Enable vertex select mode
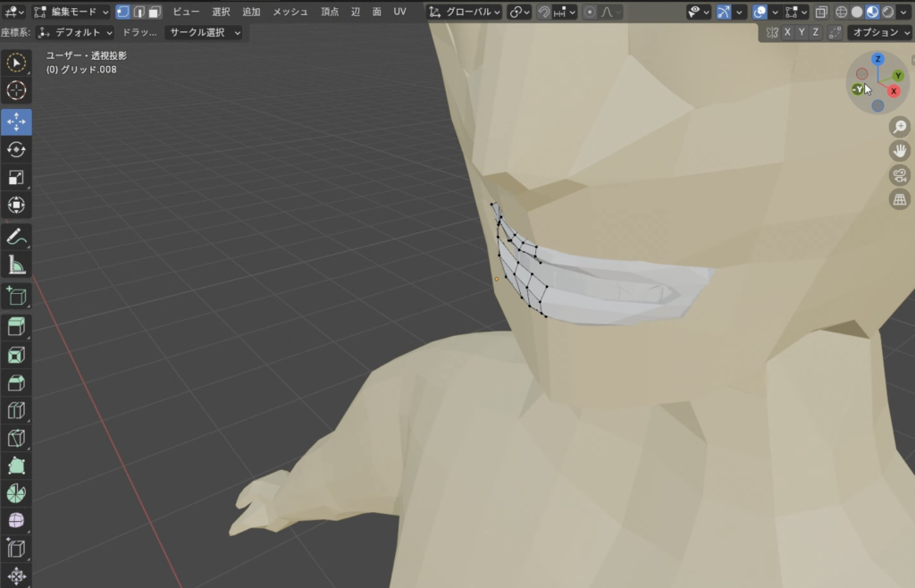 [x=122, y=12]
